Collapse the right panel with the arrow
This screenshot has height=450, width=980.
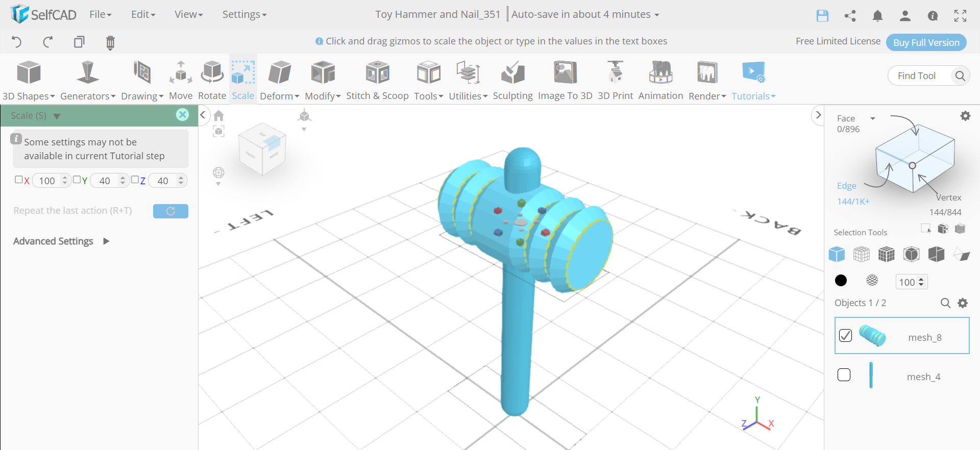pos(818,115)
